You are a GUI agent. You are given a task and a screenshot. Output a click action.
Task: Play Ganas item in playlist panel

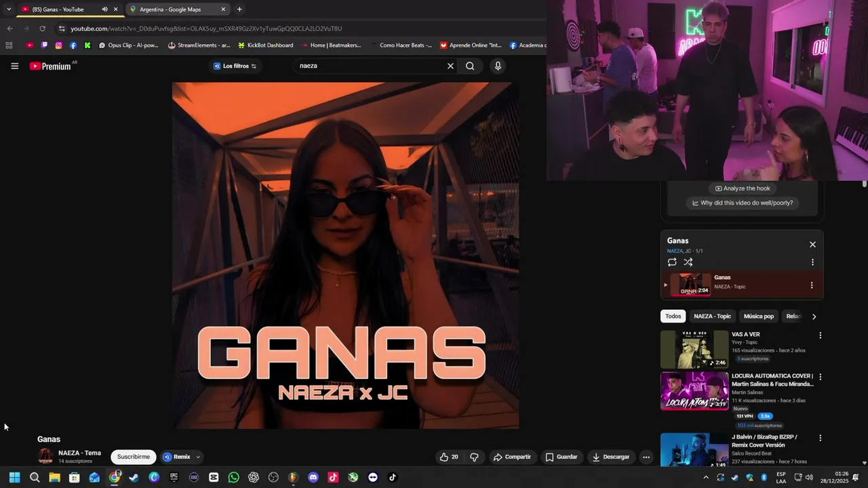(743, 285)
